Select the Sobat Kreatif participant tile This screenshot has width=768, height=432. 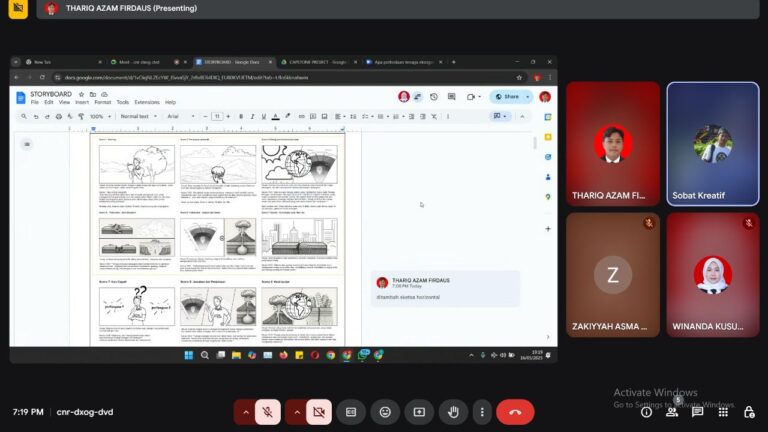coord(713,144)
